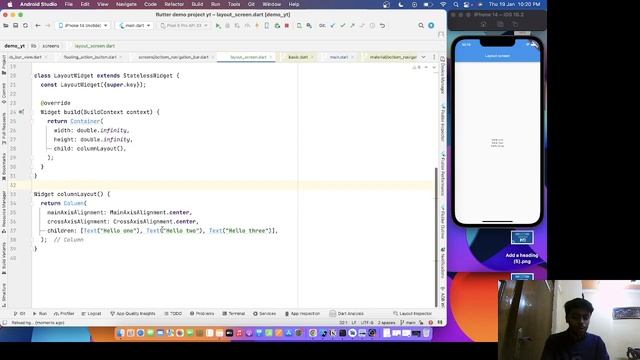
Task: Click Save All toolbar icon
Action: tap(16, 25)
